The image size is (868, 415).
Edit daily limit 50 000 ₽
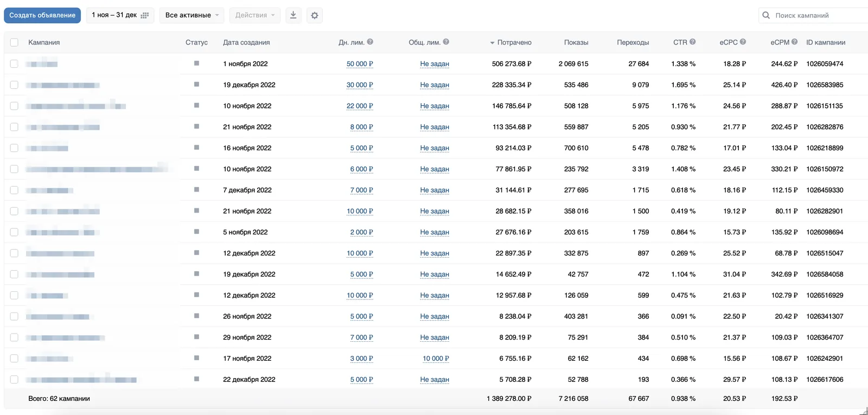360,64
